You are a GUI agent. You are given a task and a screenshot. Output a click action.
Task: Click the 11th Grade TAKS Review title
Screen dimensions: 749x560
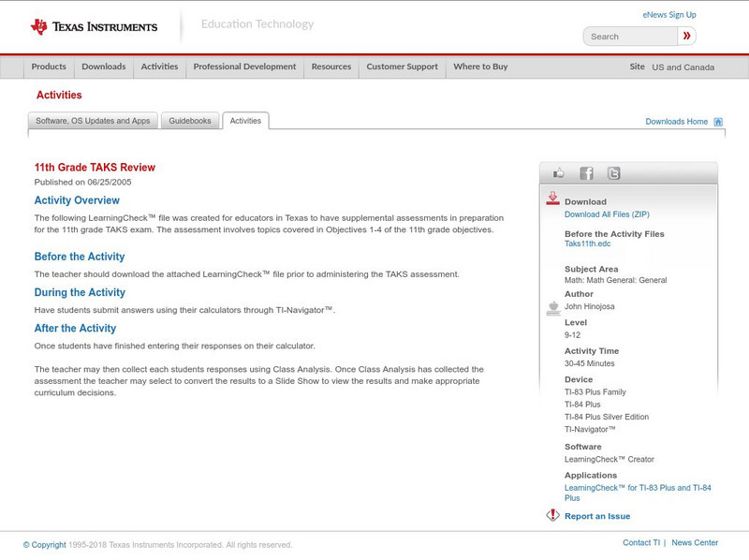[x=95, y=168]
